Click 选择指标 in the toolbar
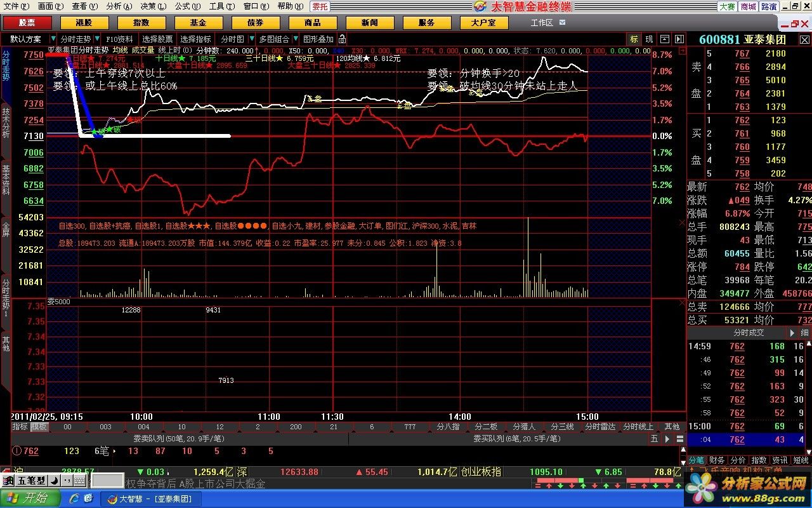The image size is (812, 508). (x=195, y=39)
